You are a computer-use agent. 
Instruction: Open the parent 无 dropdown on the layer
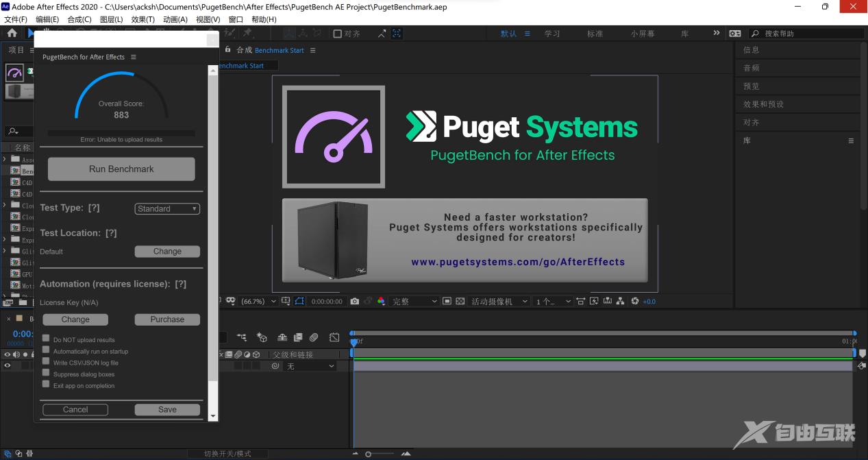pyautogui.click(x=310, y=366)
